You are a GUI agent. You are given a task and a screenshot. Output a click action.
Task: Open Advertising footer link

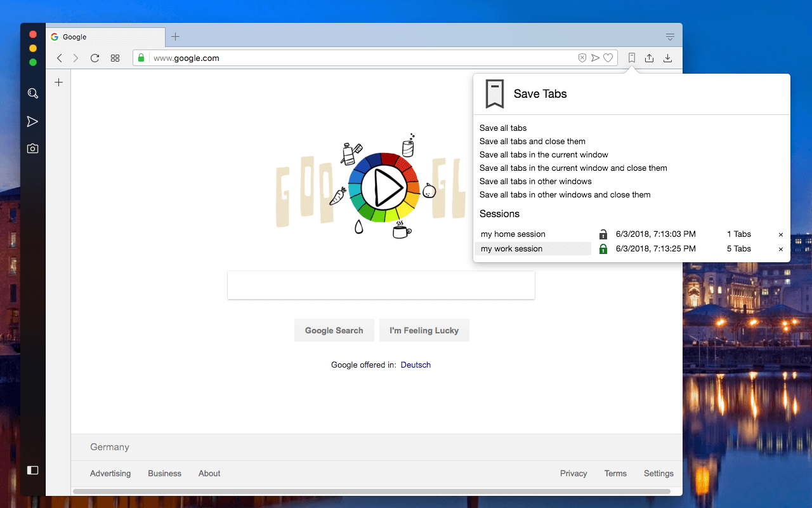[x=110, y=474]
